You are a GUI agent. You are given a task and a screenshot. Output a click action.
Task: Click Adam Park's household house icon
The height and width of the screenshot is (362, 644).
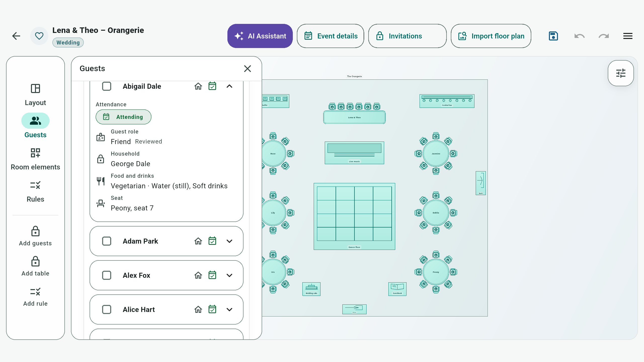click(198, 241)
